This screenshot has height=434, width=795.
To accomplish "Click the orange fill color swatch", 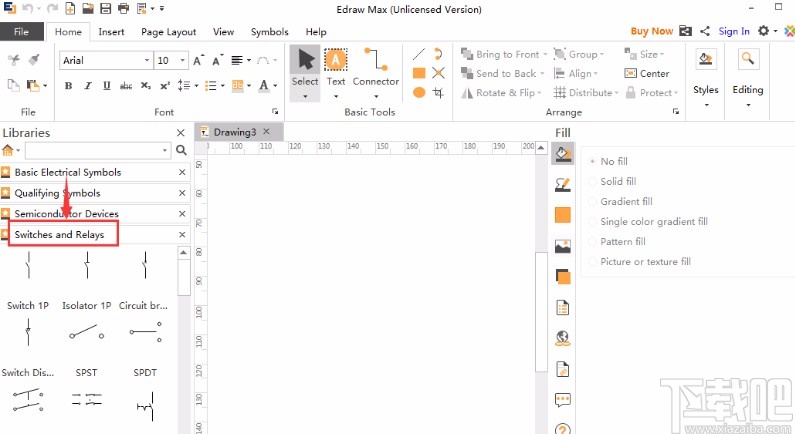I will point(563,215).
